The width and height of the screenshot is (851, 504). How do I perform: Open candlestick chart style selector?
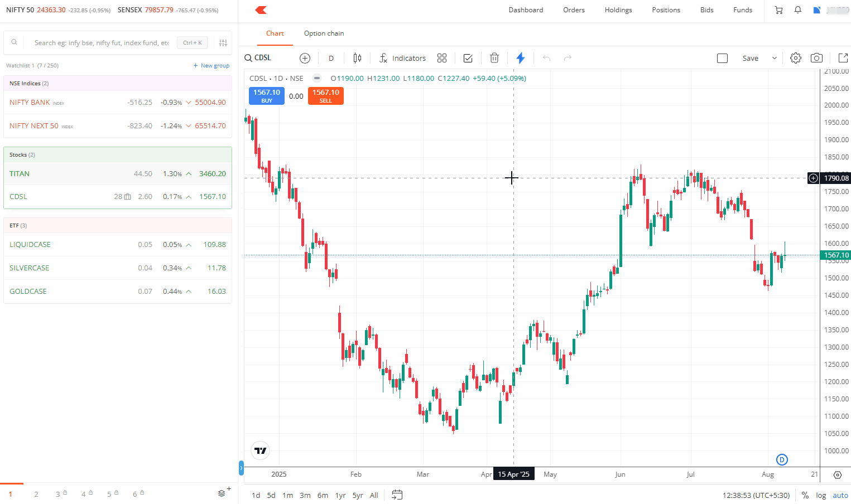[357, 58]
